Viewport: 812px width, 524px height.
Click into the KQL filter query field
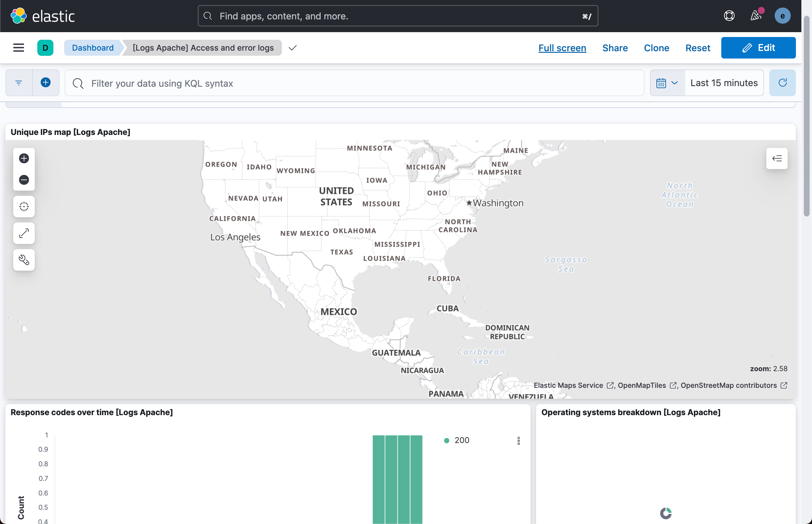pyautogui.click(x=354, y=83)
